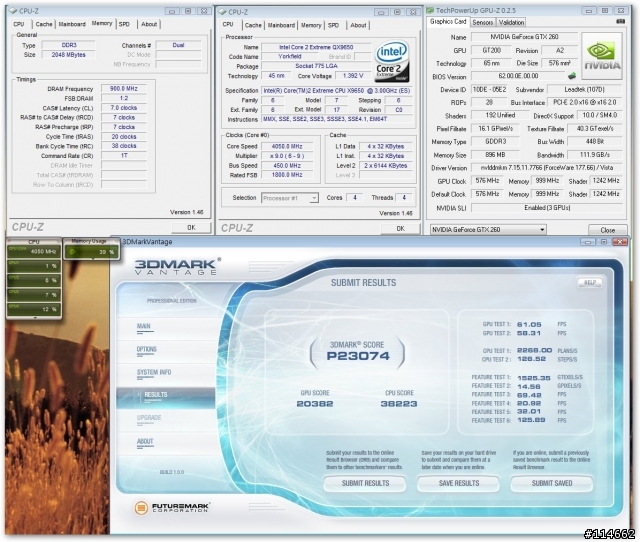Click the CPU gadget core meter

pos(34,251)
